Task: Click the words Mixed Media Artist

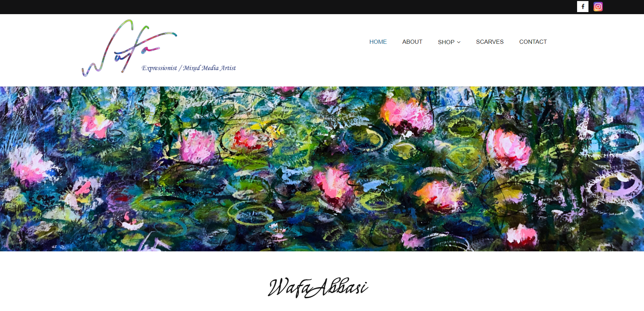Action: click(209, 68)
